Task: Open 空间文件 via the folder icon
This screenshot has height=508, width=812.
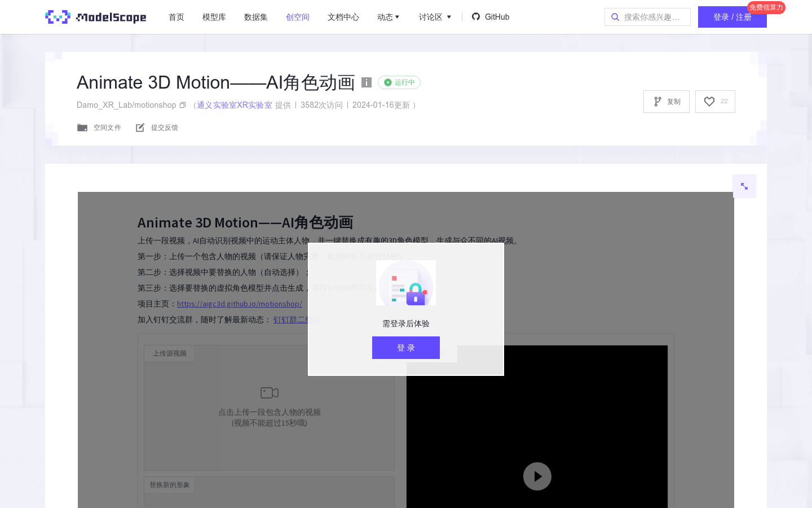Action: pos(82,127)
